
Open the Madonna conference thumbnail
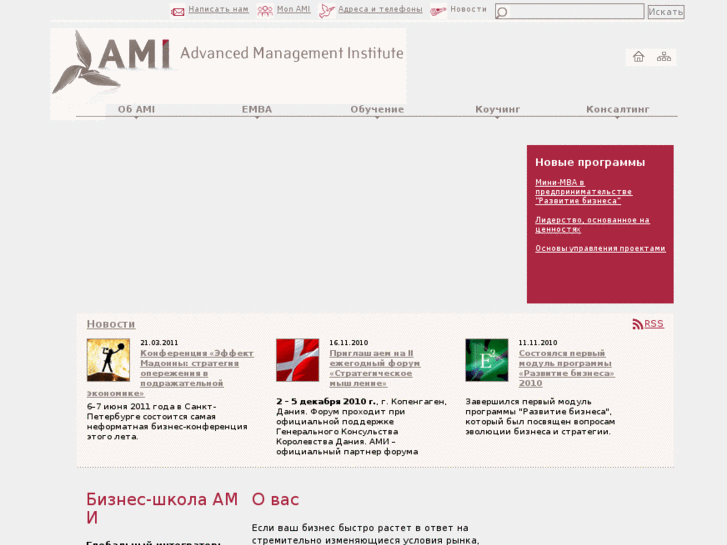click(108, 360)
